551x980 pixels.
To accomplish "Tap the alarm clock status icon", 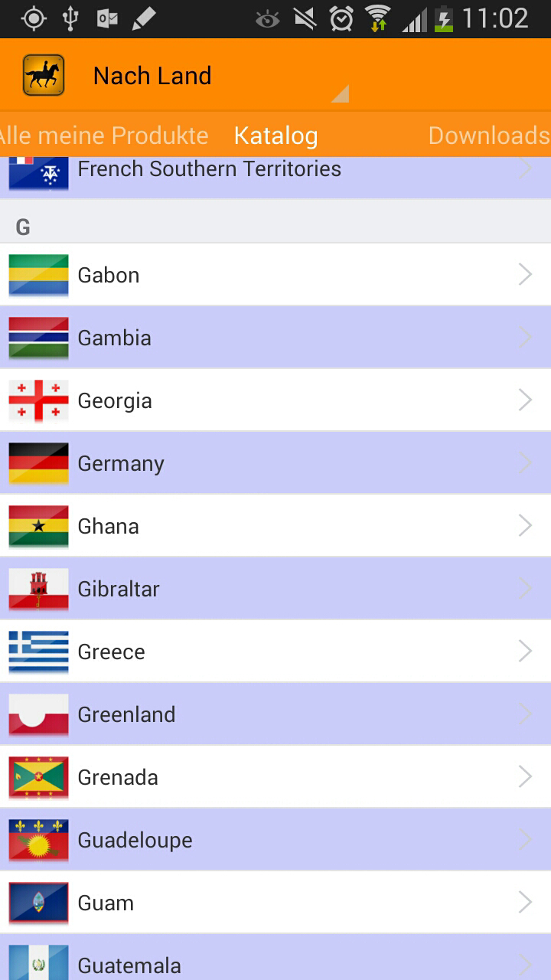I will pyautogui.click(x=341, y=18).
